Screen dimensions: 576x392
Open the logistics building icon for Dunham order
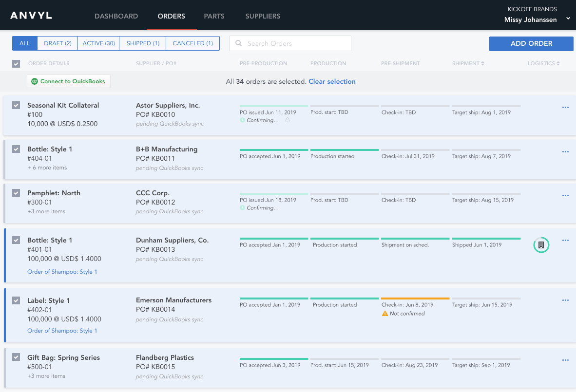(x=541, y=245)
